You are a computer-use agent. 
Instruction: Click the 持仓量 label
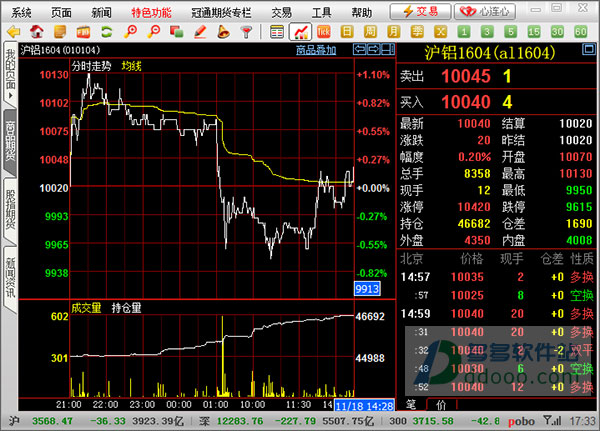[126, 308]
